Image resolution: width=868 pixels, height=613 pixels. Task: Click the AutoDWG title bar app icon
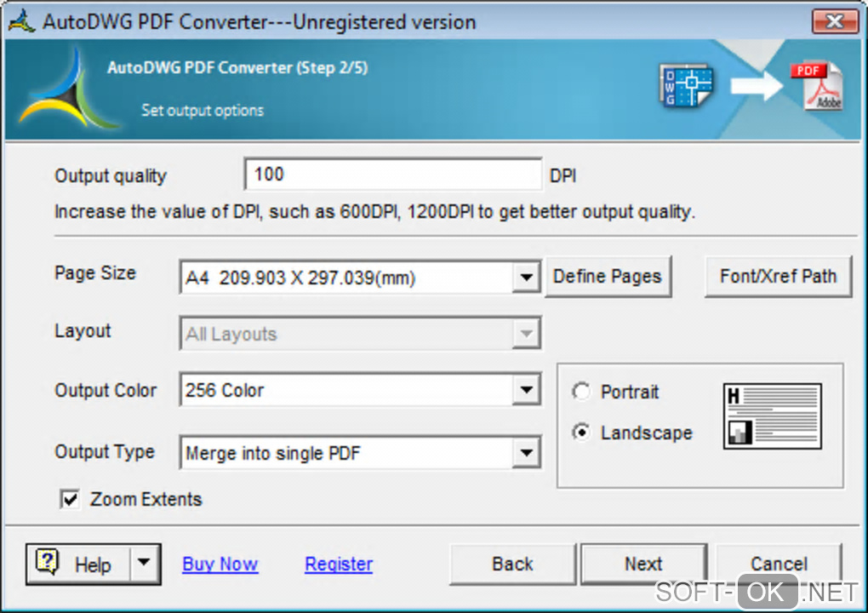(x=22, y=21)
